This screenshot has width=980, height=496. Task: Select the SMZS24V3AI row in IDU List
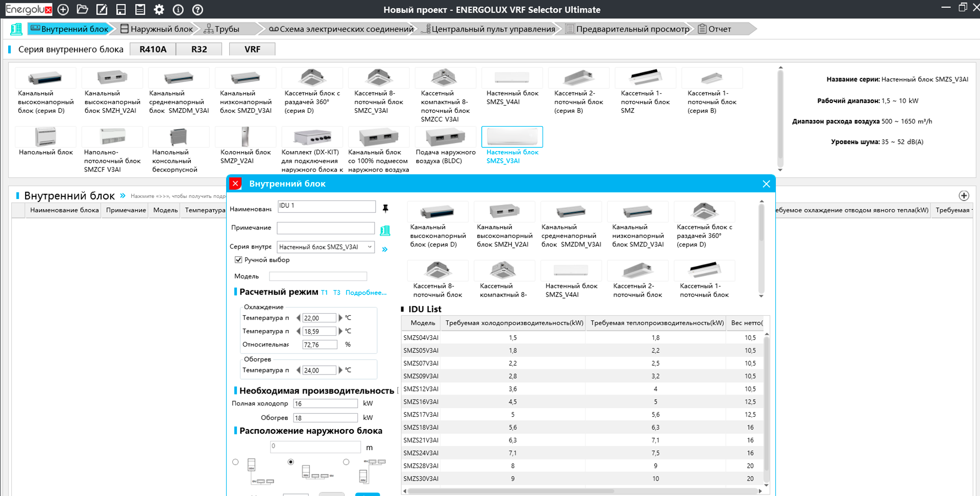click(x=582, y=453)
